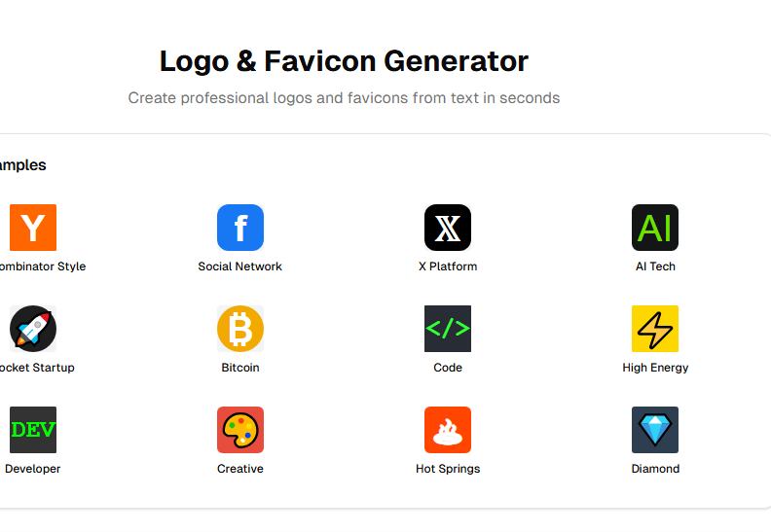Pick the black X Platform logo
The image size is (771, 532).
click(448, 228)
